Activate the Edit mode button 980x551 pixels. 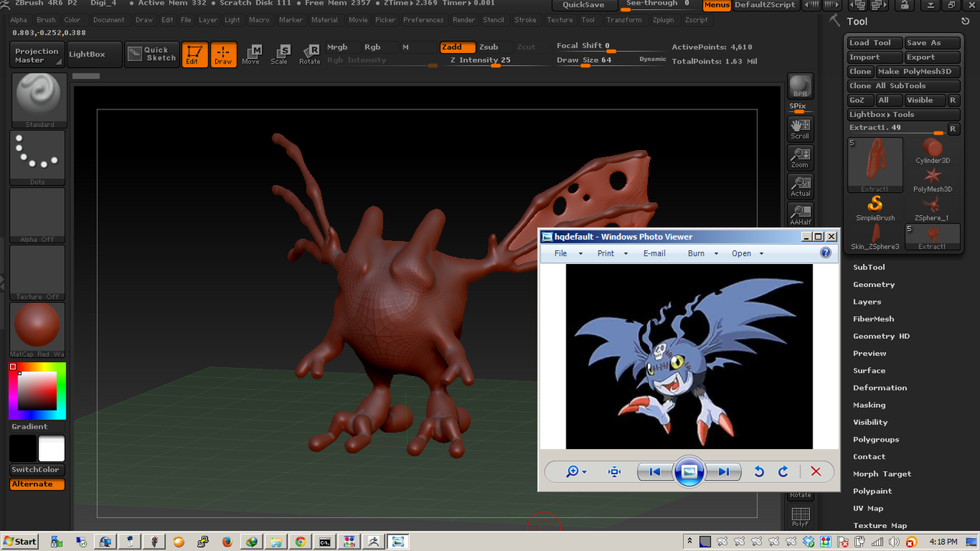[x=194, y=54]
